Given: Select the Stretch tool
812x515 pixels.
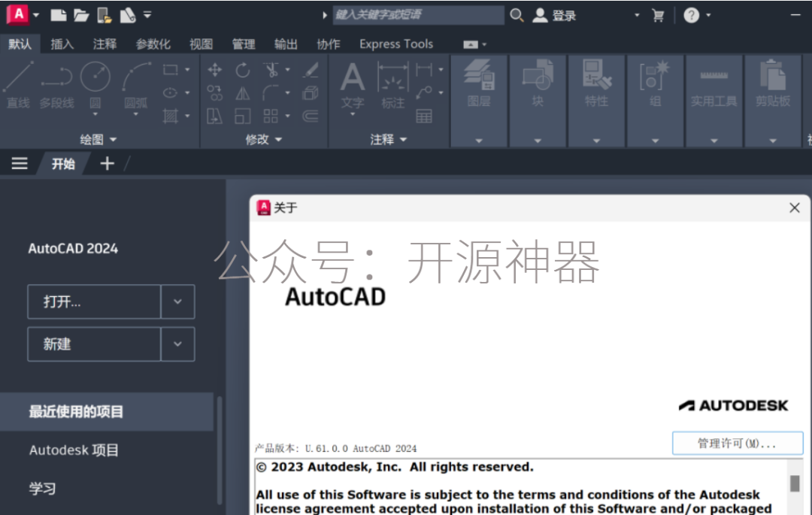Looking at the screenshot, I should click(214, 116).
